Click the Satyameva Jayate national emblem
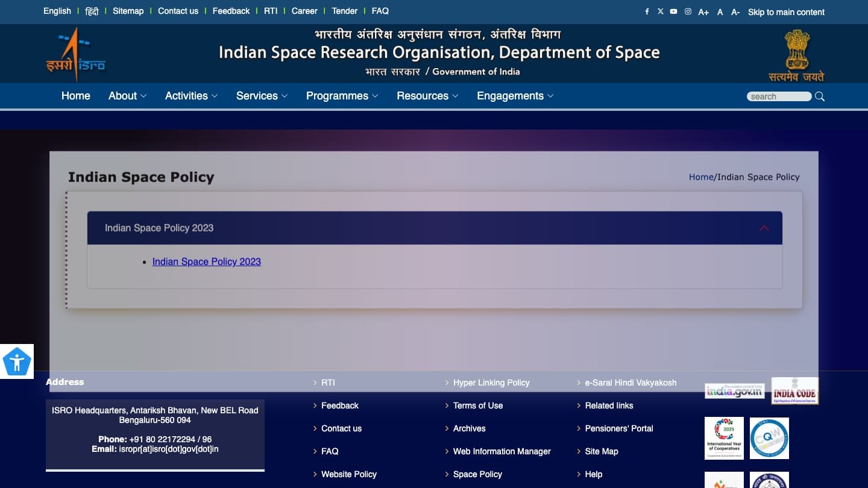868x488 pixels. (x=796, y=55)
